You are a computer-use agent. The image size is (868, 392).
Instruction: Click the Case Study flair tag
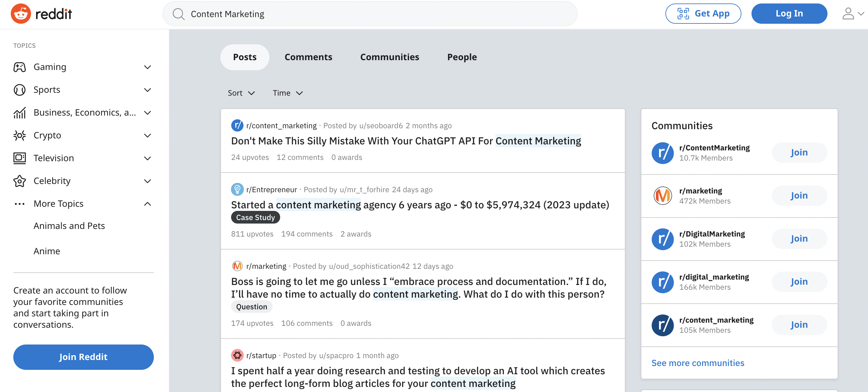point(255,218)
